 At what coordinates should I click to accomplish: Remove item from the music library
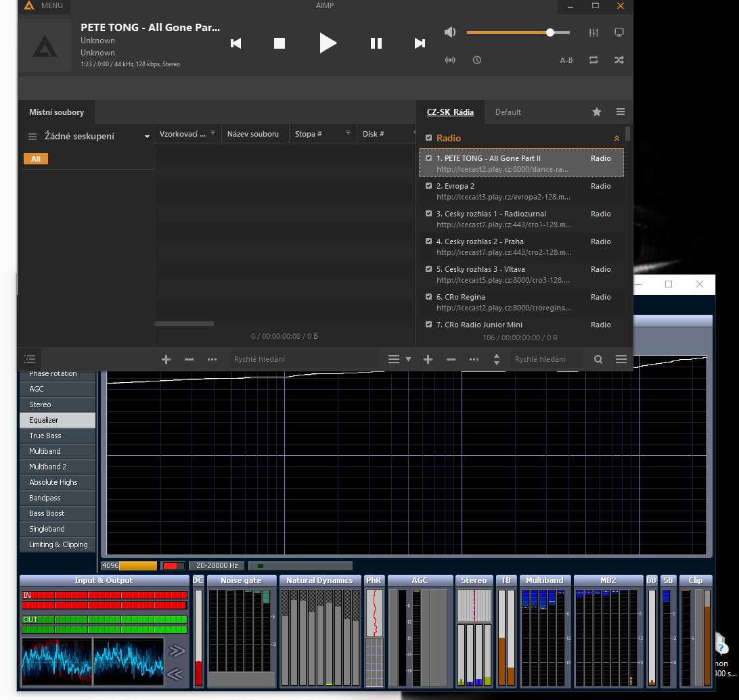click(x=189, y=359)
